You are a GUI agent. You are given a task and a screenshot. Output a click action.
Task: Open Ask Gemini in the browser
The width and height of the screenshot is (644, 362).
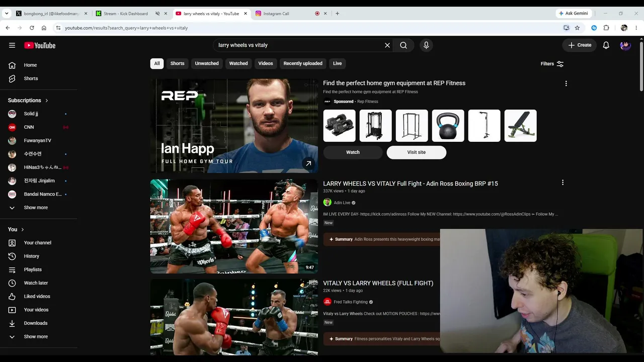574,14
